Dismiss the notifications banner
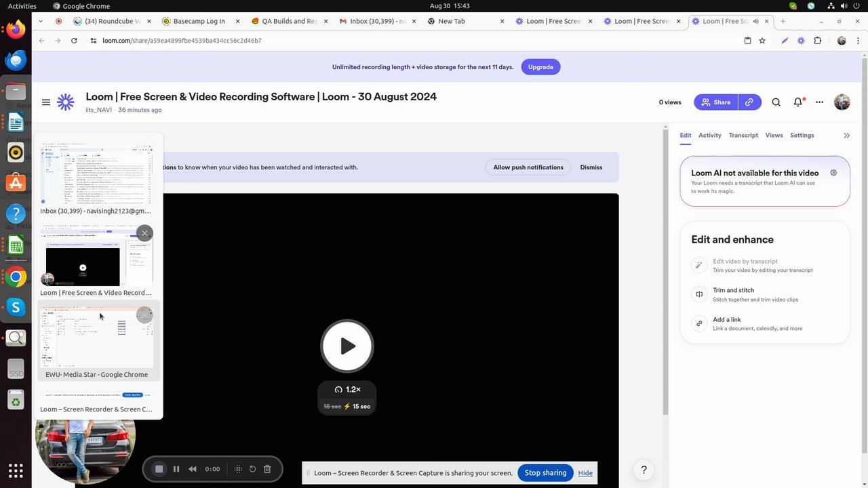The image size is (868, 488). coord(591,167)
